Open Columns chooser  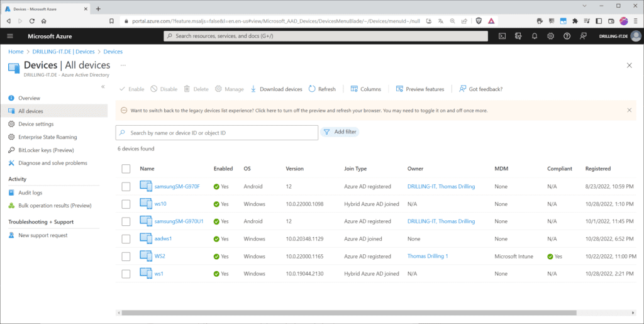click(366, 89)
